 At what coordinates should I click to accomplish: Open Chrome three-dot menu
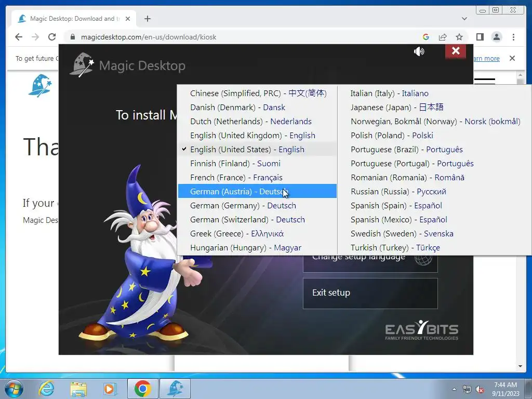point(513,37)
